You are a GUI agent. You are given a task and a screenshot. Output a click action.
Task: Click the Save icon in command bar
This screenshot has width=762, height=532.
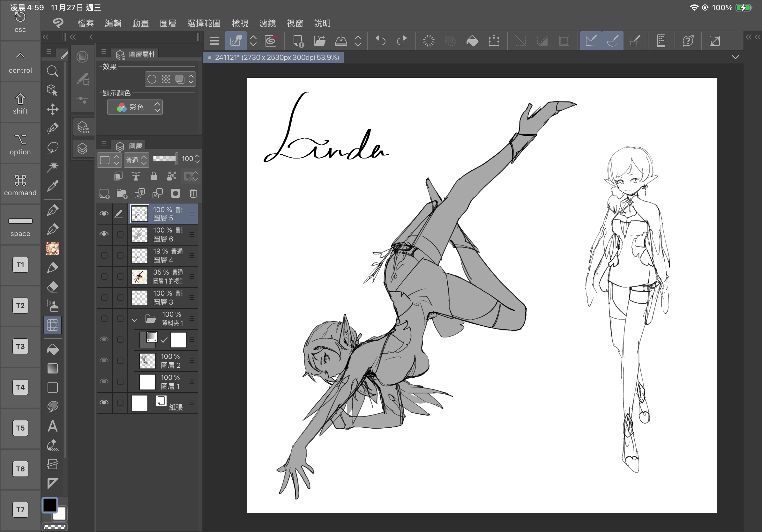point(341,41)
